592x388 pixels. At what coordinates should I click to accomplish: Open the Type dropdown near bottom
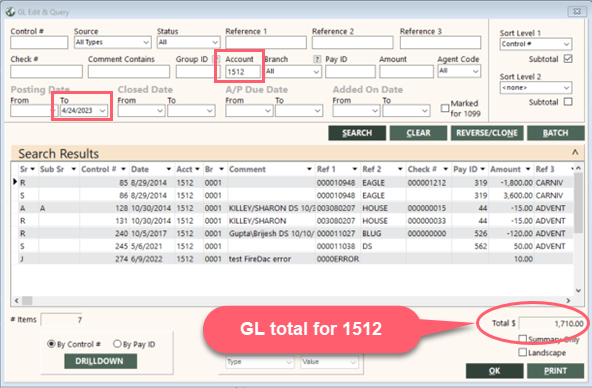point(289,362)
